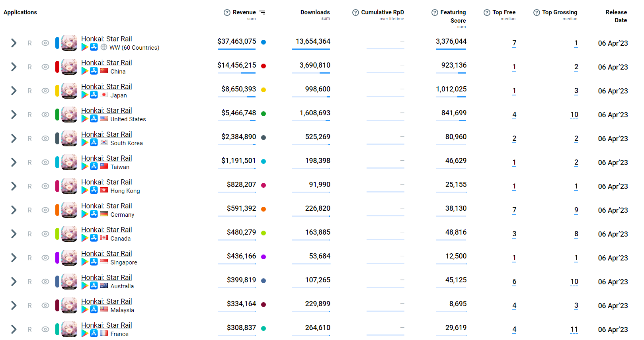Viewport: 644px width, 340px height.
Task: Click the China flag icon
Action: click(104, 71)
